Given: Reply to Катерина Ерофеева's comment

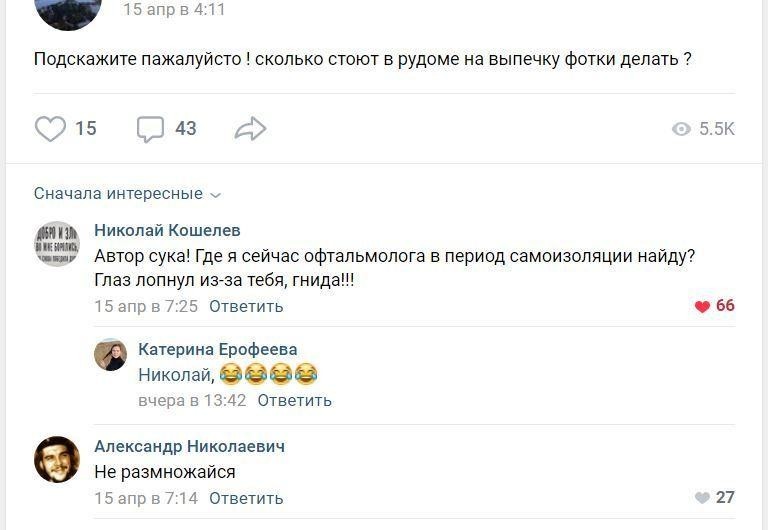Looking at the screenshot, I should [x=294, y=401].
